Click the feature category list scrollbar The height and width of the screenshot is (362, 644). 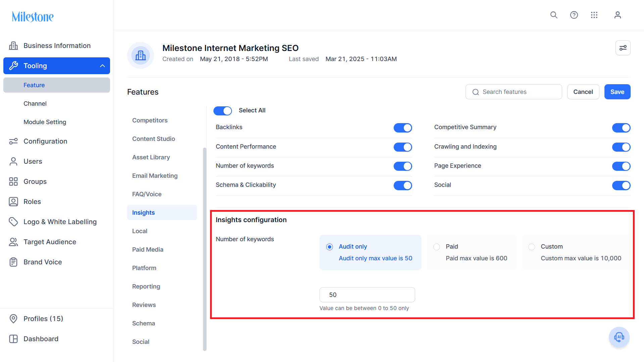click(x=205, y=249)
